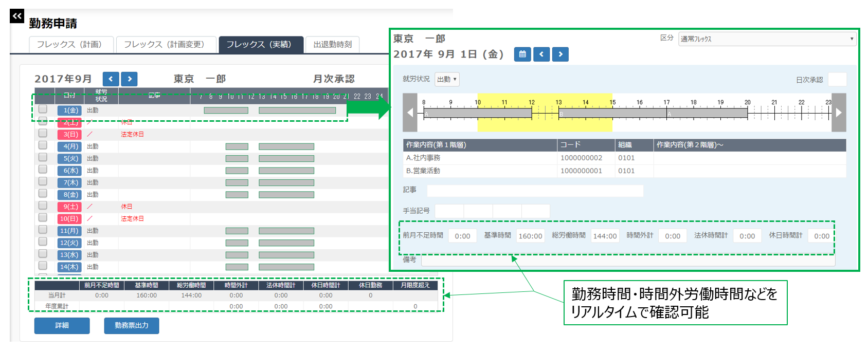Click 作業内容(第２階層)～ column header
Screen dimensions: 868x352
(x=750, y=145)
